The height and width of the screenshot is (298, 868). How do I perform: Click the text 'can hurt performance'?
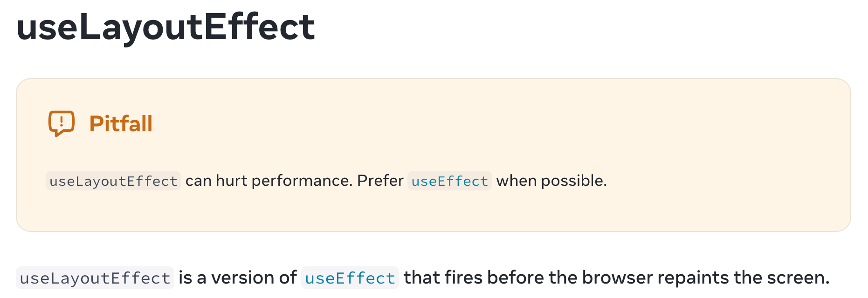coord(268,181)
